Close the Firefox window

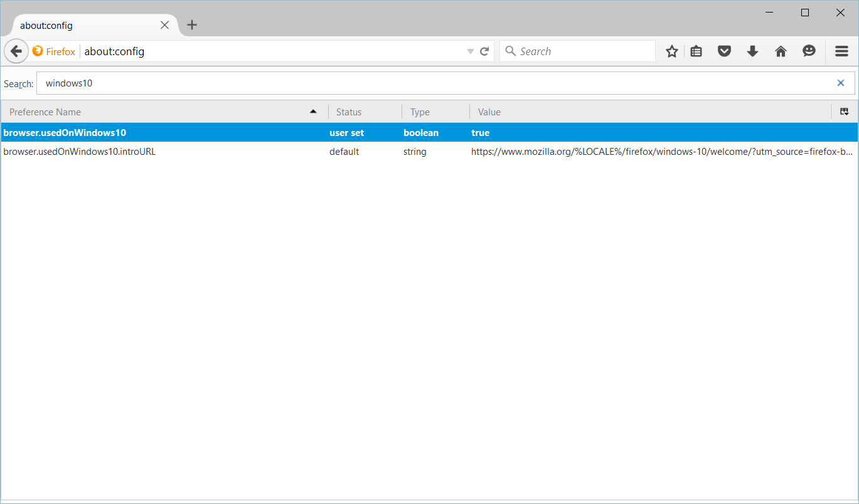tap(841, 13)
